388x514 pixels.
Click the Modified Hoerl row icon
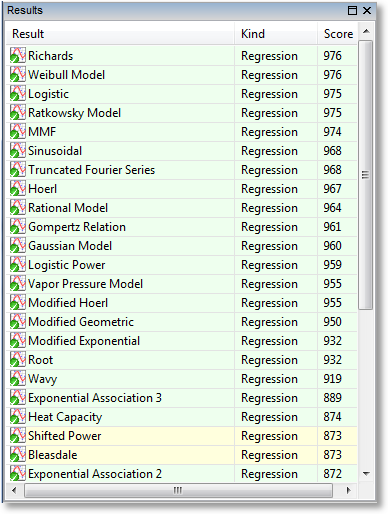point(18,302)
